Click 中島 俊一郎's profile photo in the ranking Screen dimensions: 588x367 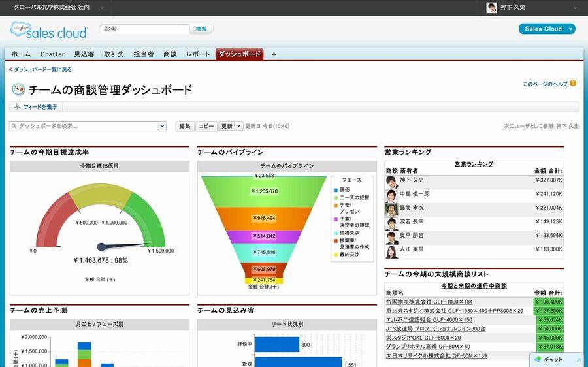tap(391, 195)
